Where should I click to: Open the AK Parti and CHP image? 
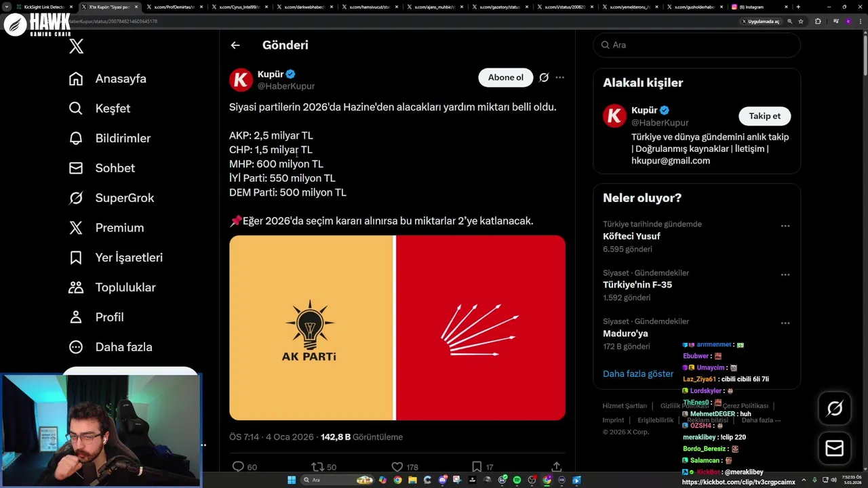tap(397, 328)
